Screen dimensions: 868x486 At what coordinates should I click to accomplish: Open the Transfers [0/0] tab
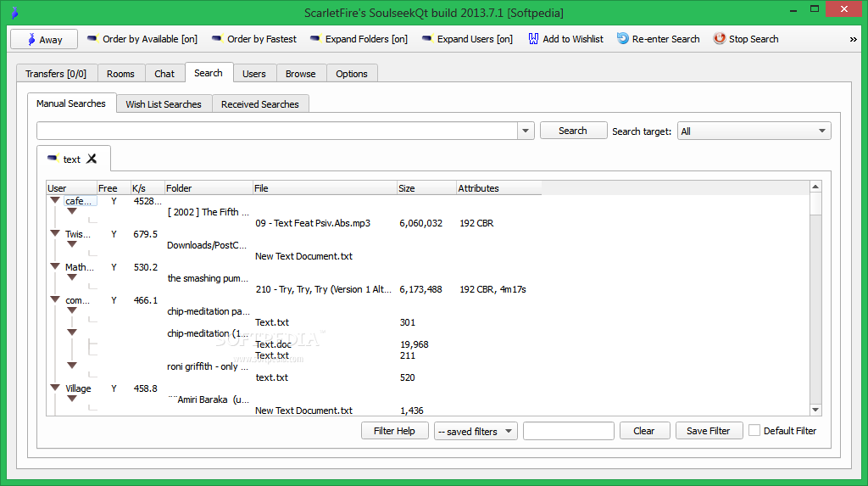coord(56,74)
